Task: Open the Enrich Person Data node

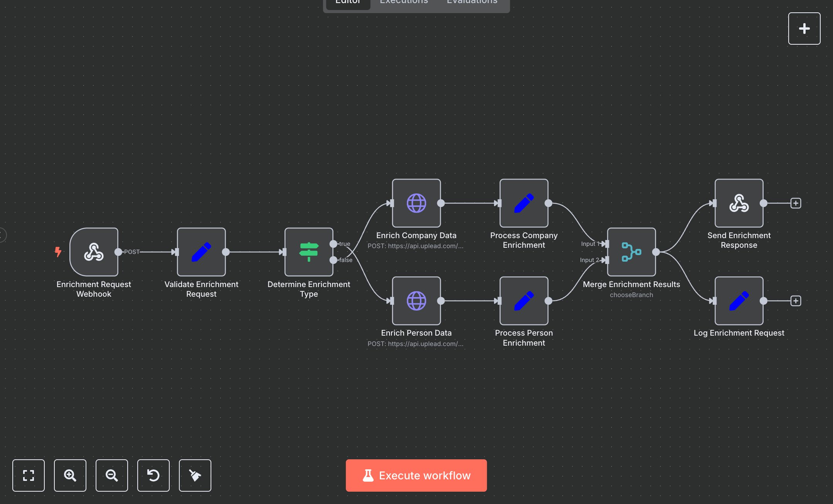Action: [x=416, y=301]
